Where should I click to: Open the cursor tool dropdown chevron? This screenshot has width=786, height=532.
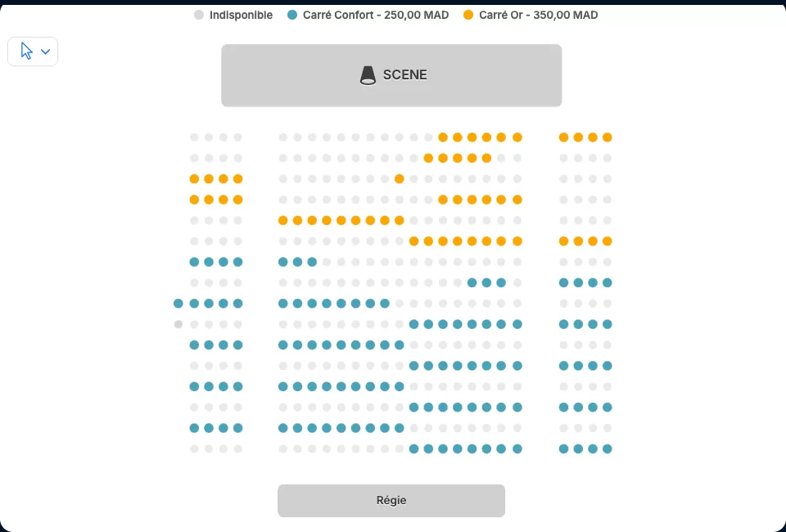pyautogui.click(x=45, y=52)
